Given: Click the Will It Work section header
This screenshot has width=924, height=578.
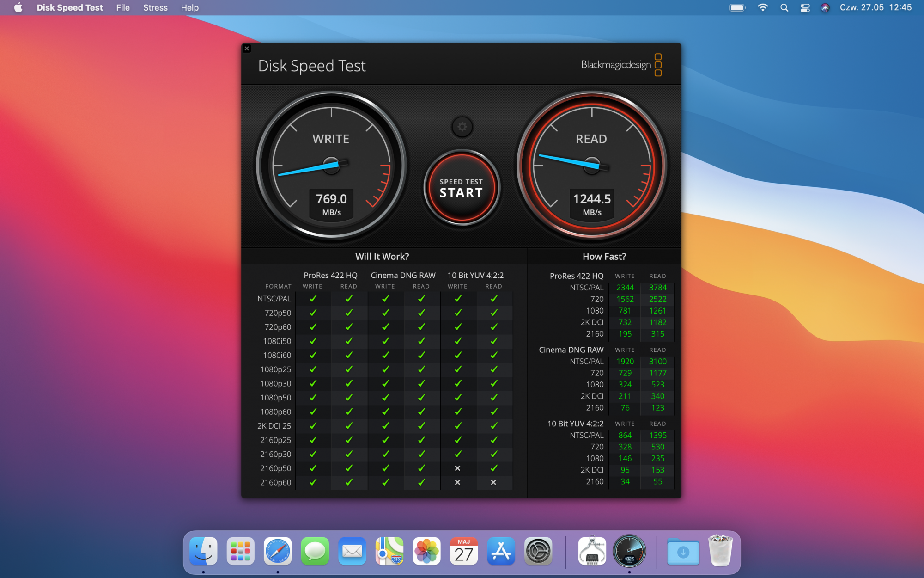Looking at the screenshot, I should tap(383, 256).
